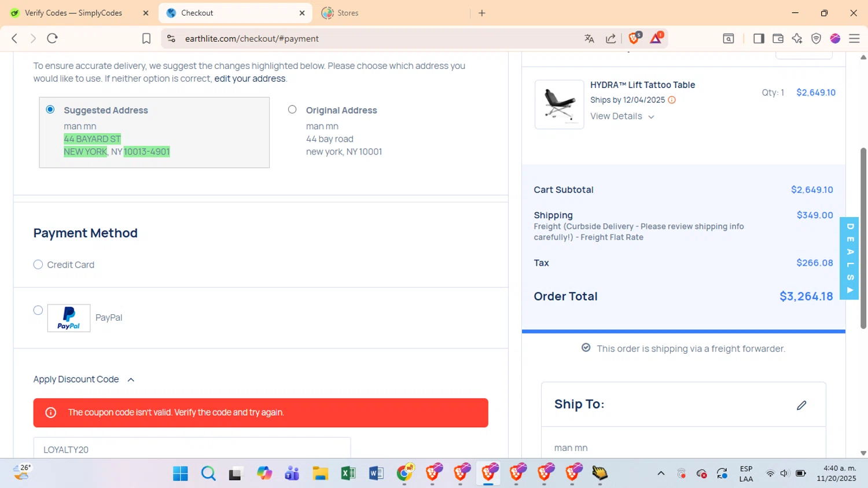Open Wi-Fi network settings in tray

[x=770, y=474]
